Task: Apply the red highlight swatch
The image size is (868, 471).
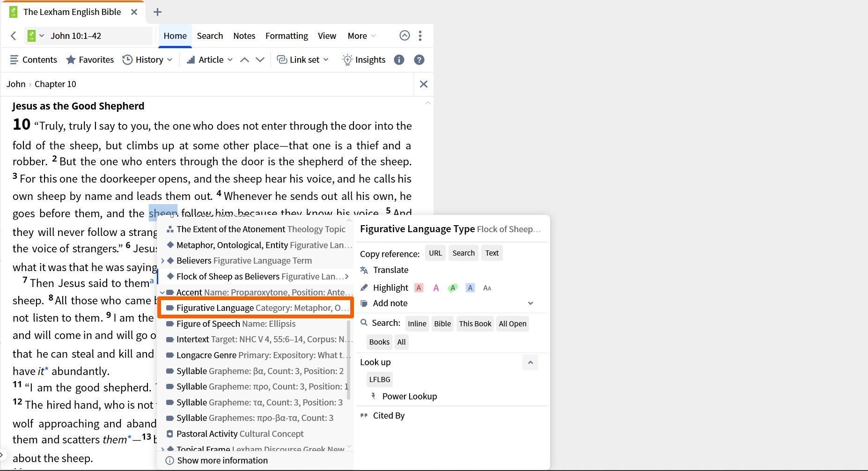Action: (419, 287)
